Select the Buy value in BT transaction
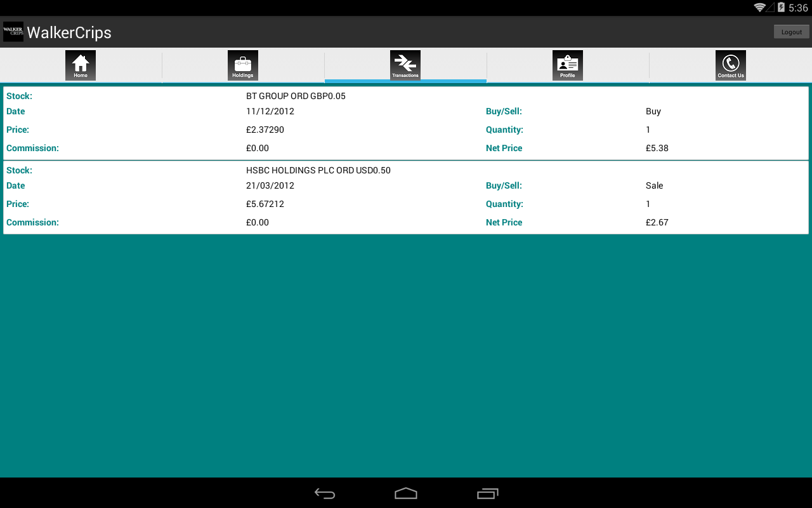Viewport: 812px width, 508px height. [653, 111]
